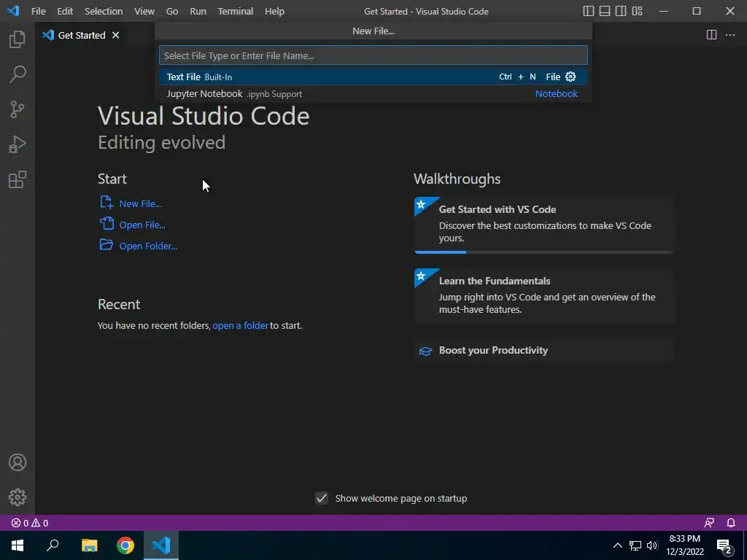
Task: Click the Open File icon under Start
Action: pos(107,223)
